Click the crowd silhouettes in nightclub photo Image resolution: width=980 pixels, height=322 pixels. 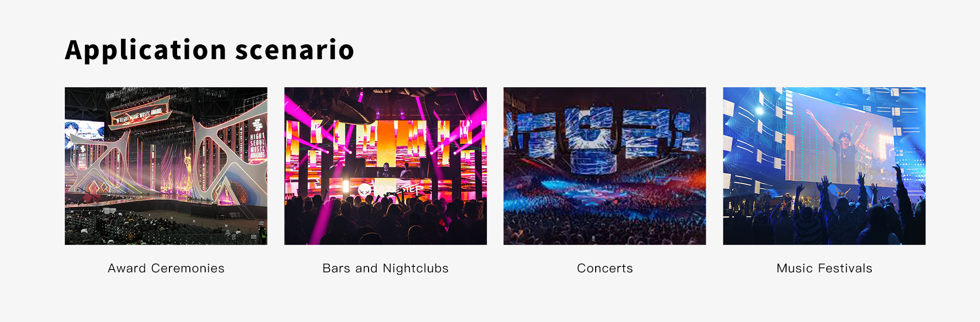tap(385, 219)
